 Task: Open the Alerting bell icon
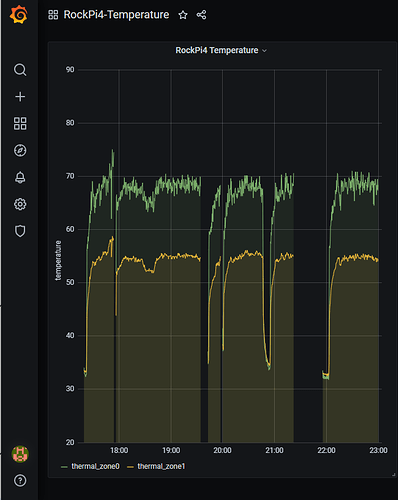pos(20,177)
